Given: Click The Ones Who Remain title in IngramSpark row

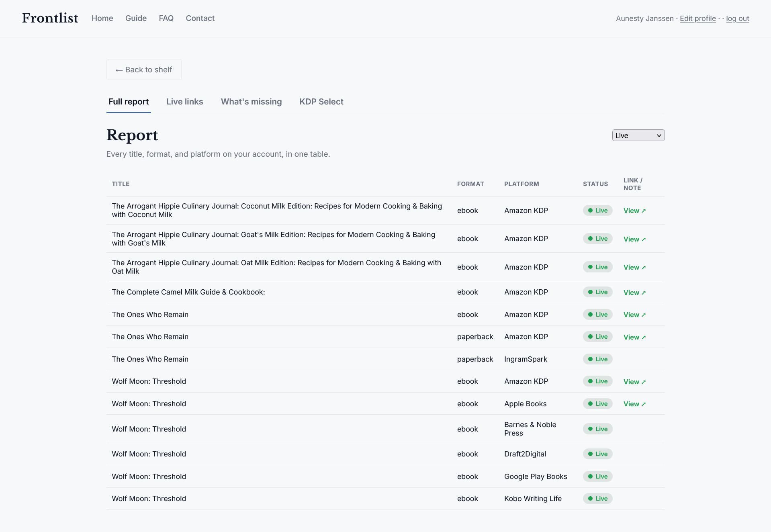Looking at the screenshot, I should (150, 359).
